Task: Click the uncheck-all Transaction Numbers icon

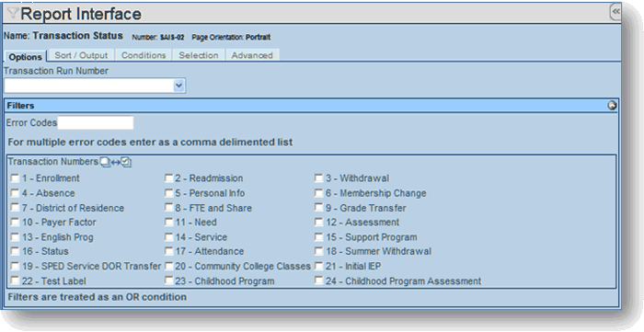Action: point(106,162)
